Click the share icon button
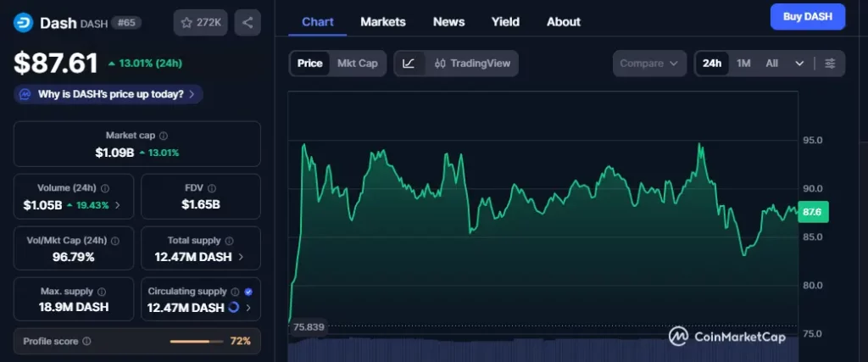The height and width of the screenshot is (362, 868). click(248, 22)
